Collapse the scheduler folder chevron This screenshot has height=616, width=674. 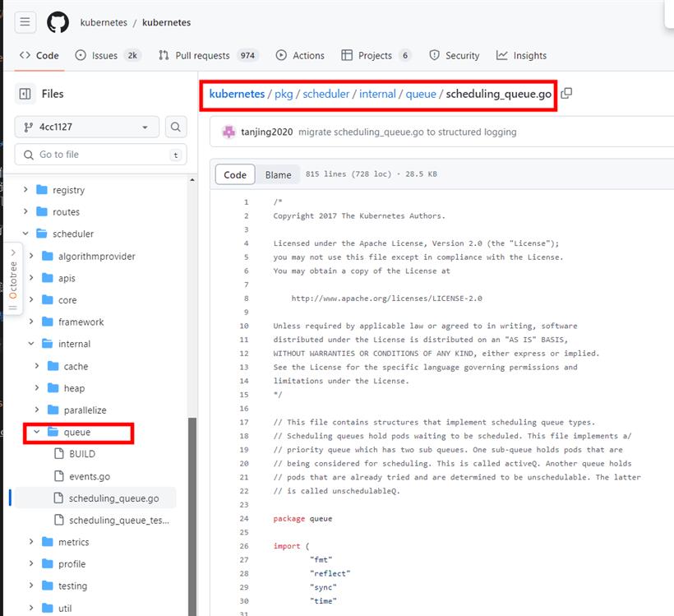pyautogui.click(x=25, y=233)
